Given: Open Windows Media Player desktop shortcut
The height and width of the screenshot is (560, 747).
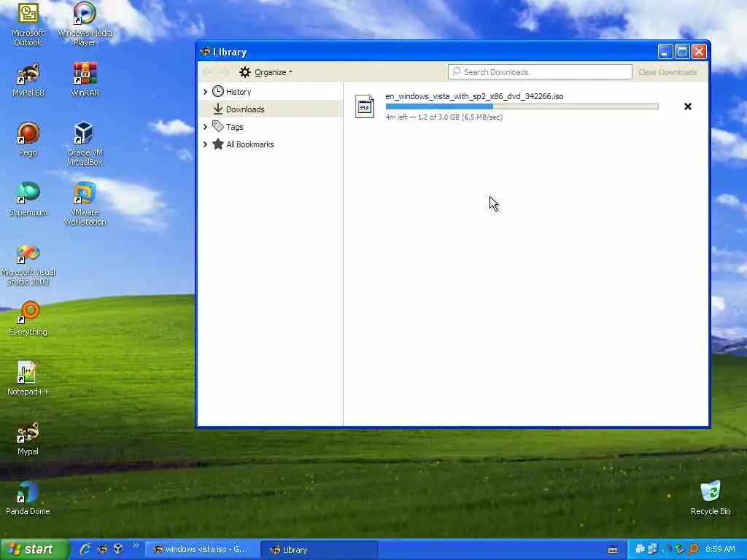Looking at the screenshot, I should pyautogui.click(x=85, y=24).
